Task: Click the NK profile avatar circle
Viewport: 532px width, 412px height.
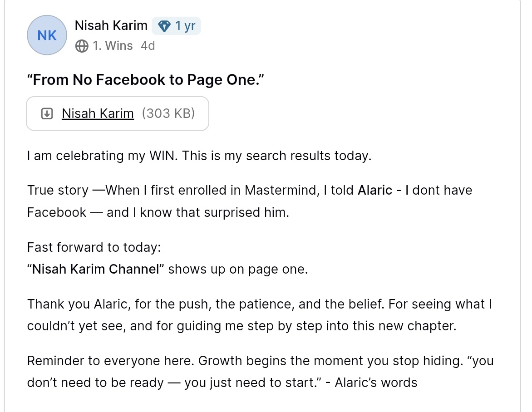Action: 47,35
